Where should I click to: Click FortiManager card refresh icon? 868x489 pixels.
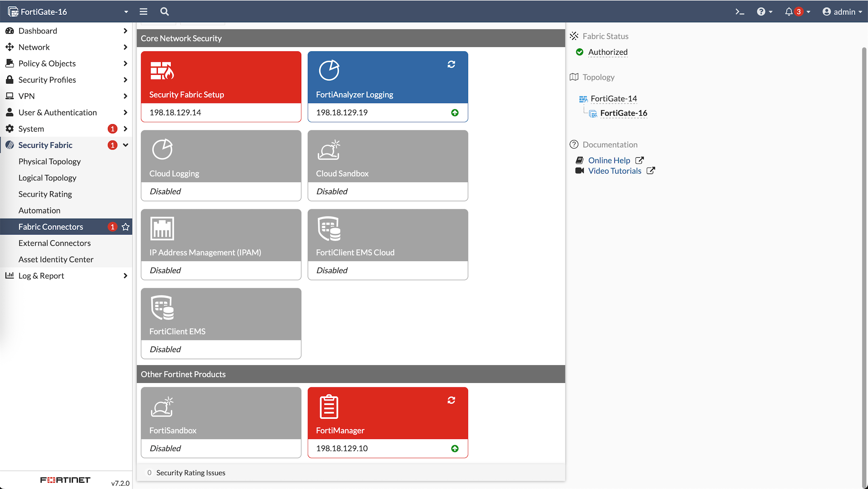tap(451, 400)
